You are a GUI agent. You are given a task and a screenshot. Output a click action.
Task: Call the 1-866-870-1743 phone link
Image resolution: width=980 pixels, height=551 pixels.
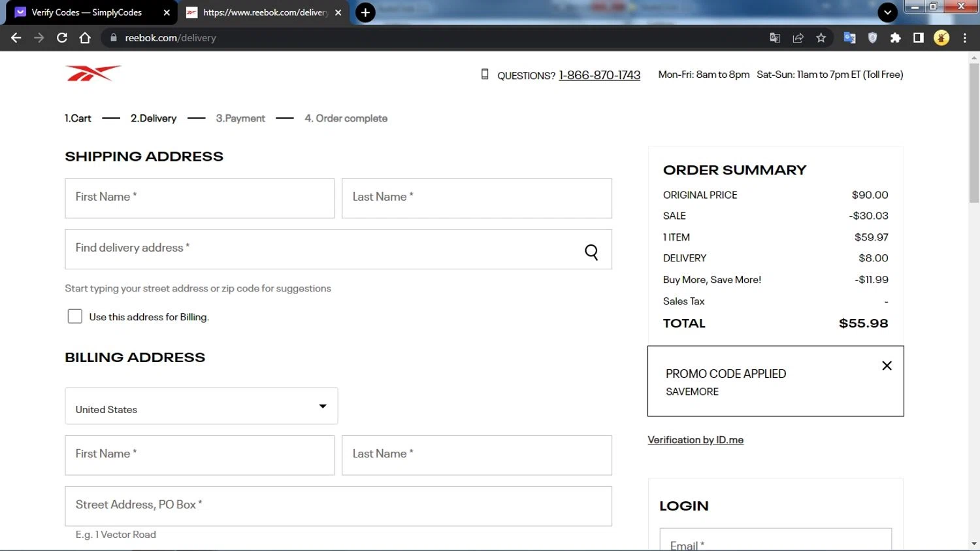point(600,75)
